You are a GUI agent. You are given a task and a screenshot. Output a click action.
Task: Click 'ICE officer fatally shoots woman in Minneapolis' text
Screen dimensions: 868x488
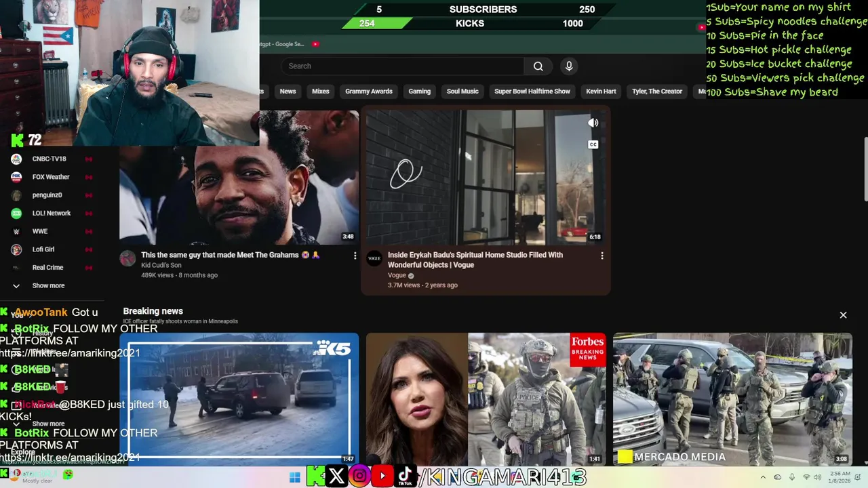click(x=180, y=321)
